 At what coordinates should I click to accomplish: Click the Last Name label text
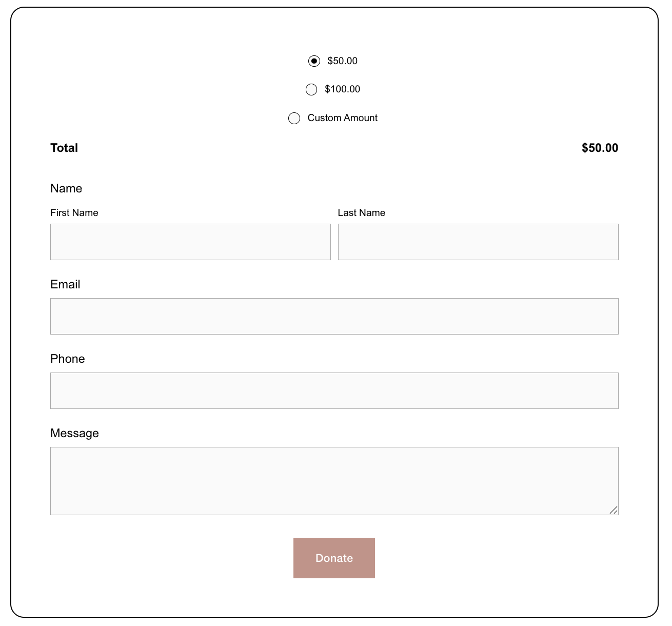362,212
